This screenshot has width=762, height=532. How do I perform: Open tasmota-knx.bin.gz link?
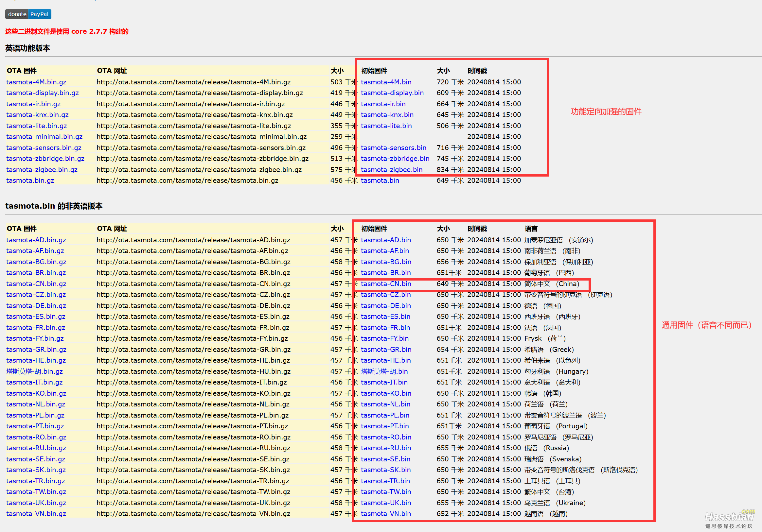click(x=38, y=115)
